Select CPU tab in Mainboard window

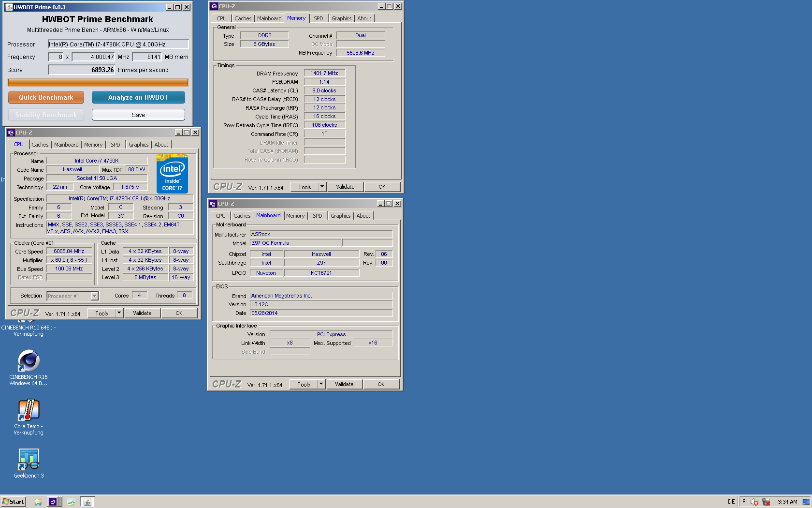(220, 216)
